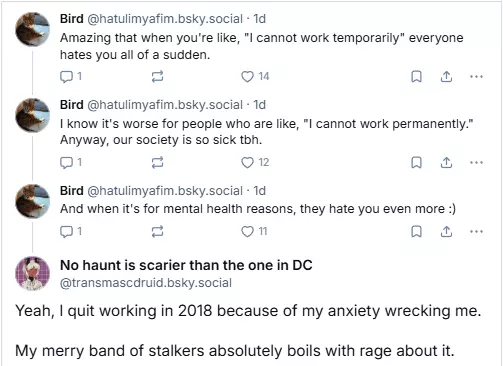Open more options on the mental health post
Screen dimensions: 503x366
[x=476, y=231]
